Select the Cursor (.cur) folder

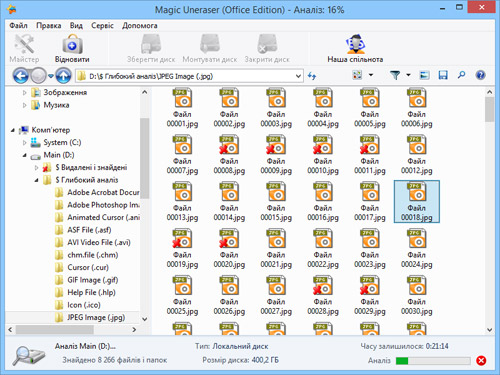coord(88,267)
